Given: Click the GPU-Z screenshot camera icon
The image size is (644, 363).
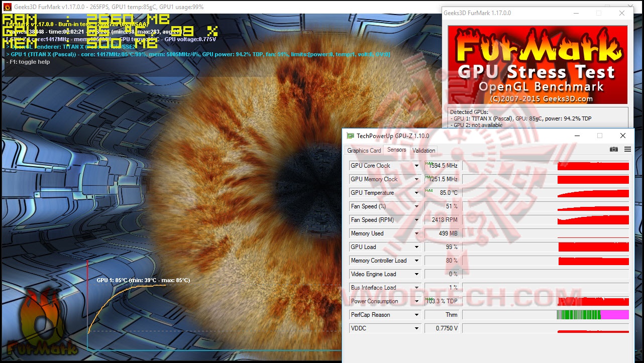Looking at the screenshot, I should tap(613, 149).
